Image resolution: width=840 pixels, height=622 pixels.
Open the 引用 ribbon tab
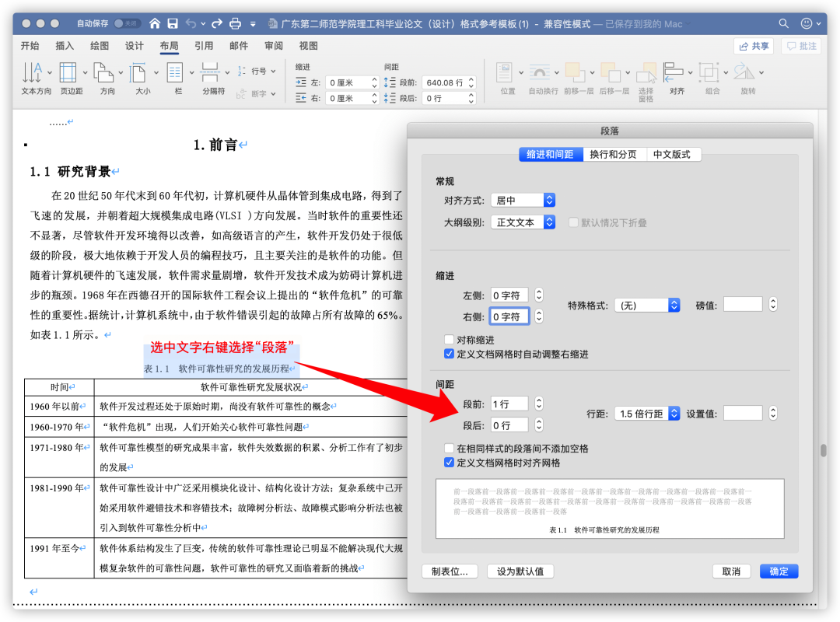tap(204, 46)
